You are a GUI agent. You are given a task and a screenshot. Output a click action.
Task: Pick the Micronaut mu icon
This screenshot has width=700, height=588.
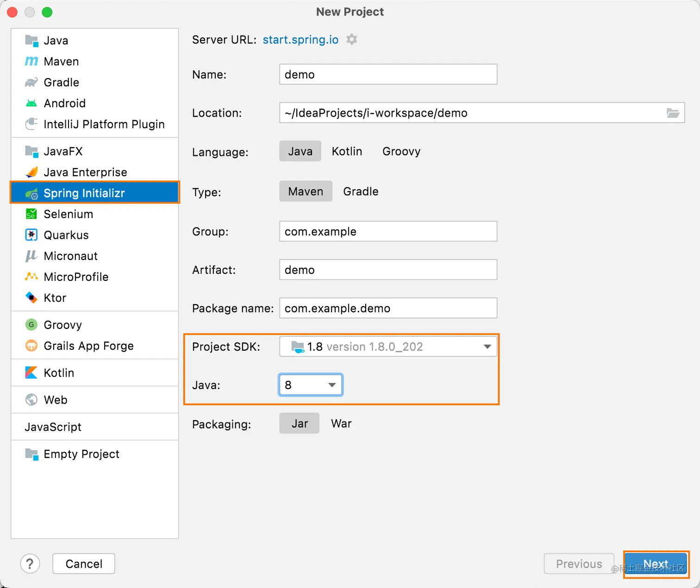[x=31, y=256]
